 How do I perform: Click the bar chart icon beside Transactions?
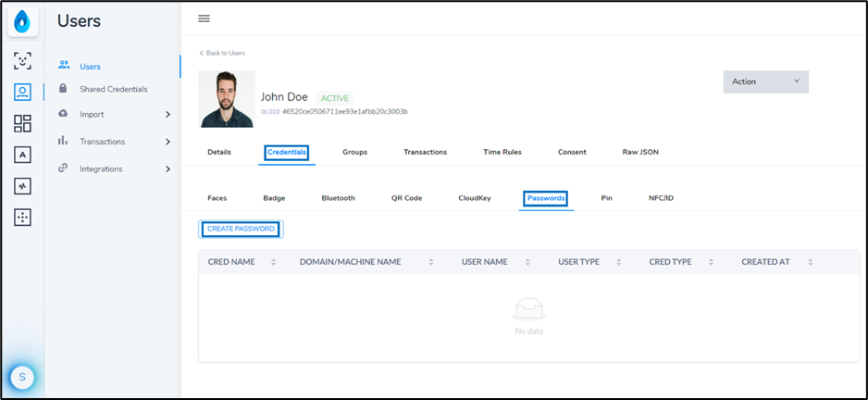[63, 140]
